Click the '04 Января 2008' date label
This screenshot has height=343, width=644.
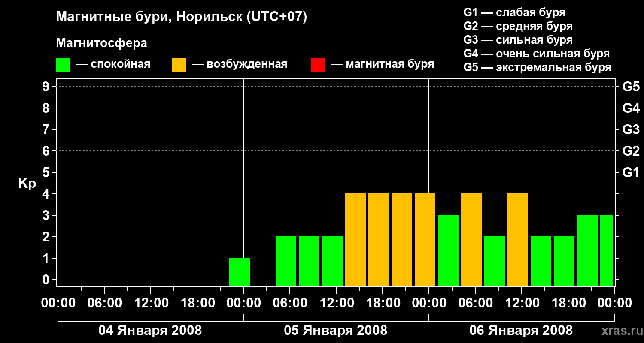coord(150,331)
